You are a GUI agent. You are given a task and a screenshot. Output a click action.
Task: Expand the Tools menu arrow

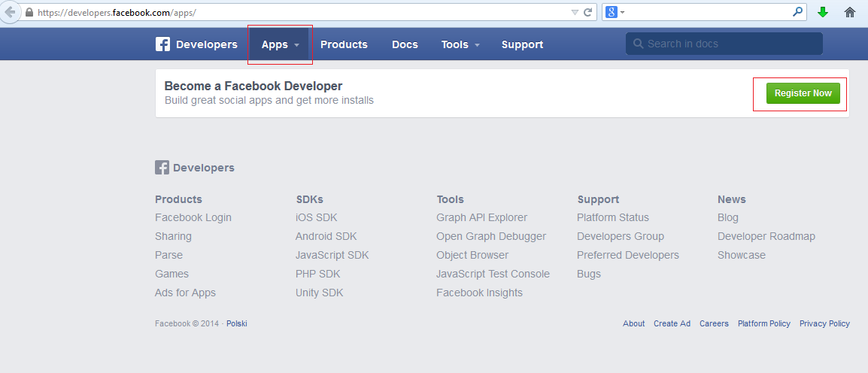[x=477, y=45]
